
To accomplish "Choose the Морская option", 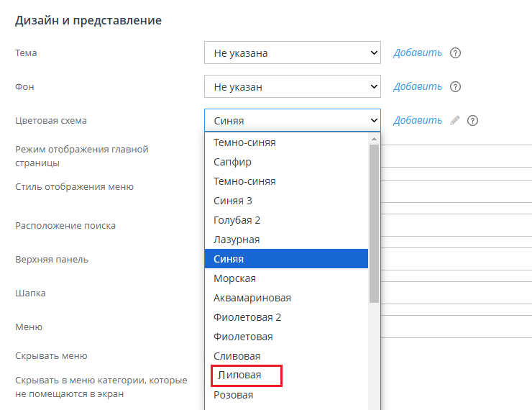I will point(235,278).
